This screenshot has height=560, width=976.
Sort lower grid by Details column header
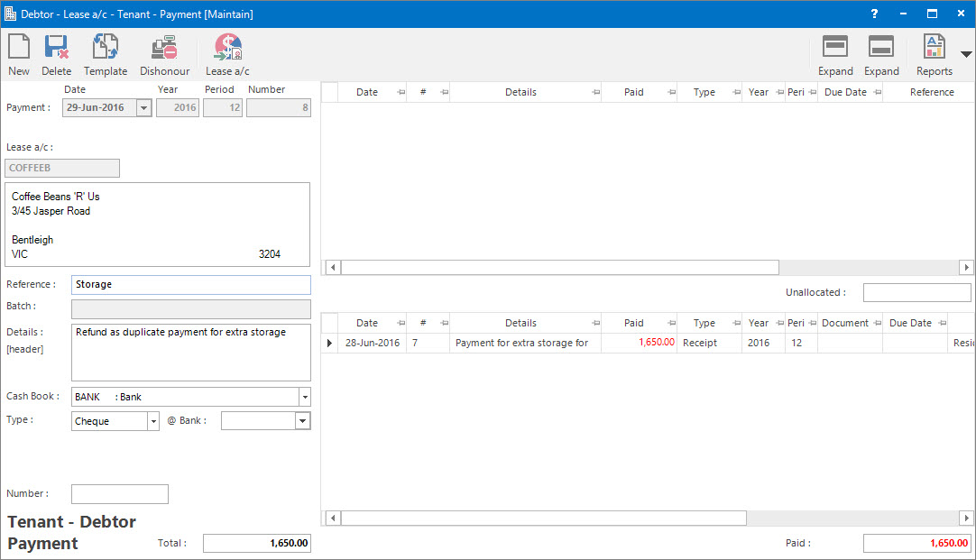point(520,323)
